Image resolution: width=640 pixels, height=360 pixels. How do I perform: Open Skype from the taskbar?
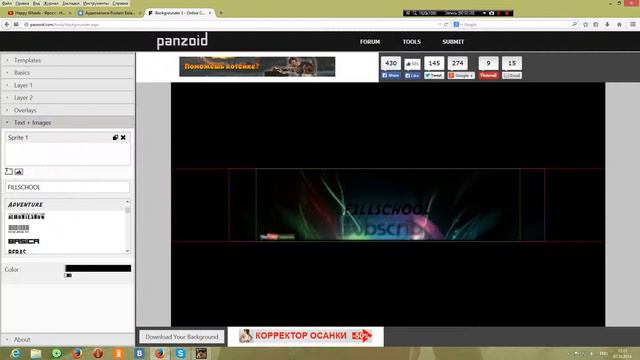pyautogui.click(x=180, y=353)
